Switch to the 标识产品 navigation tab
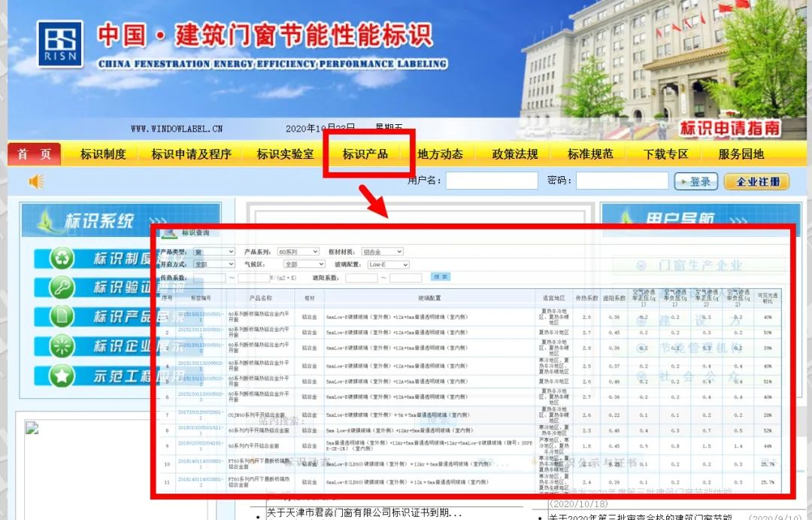 point(367,154)
